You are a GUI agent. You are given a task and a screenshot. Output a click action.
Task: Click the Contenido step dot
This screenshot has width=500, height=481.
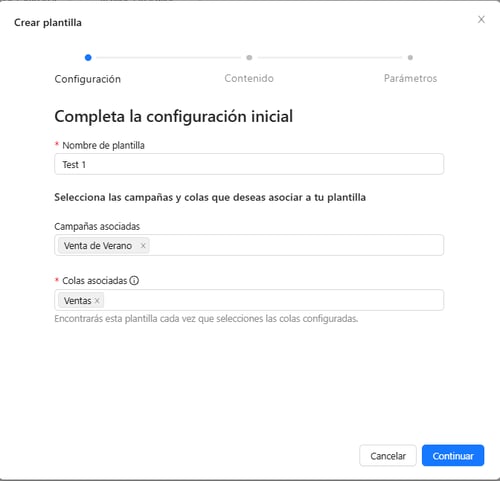click(249, 58)
